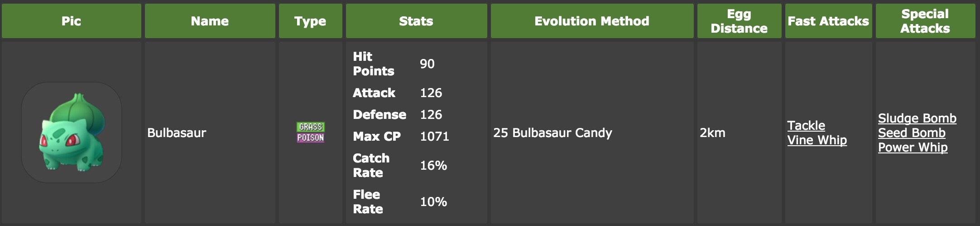Click the Evolution Method column header
This screenshot has width=980, height=226.
(x=592, y=21)
